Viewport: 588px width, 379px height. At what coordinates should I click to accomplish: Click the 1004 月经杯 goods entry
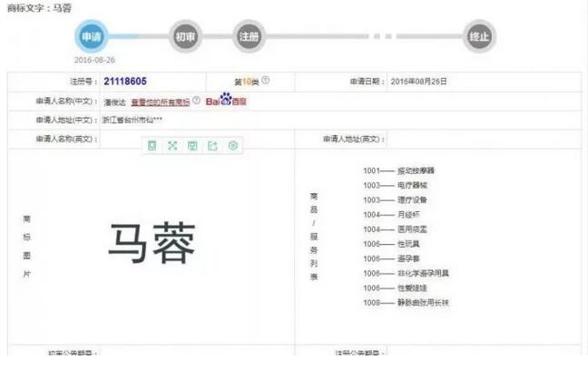[391, 214]
